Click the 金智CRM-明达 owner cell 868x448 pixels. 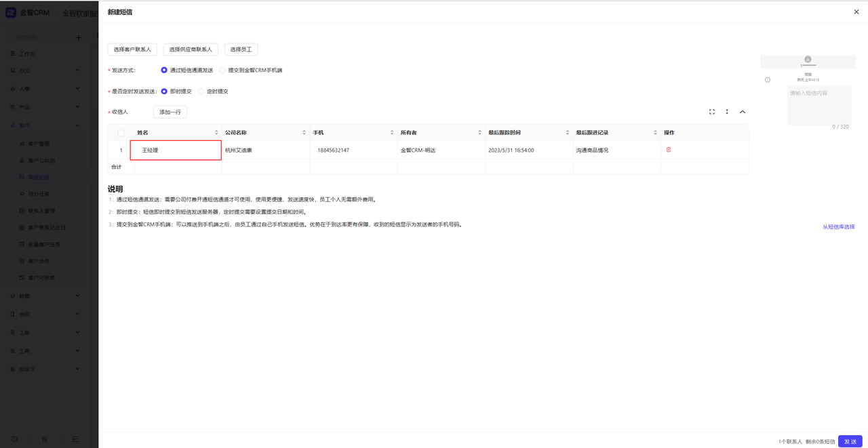[441, 150]
